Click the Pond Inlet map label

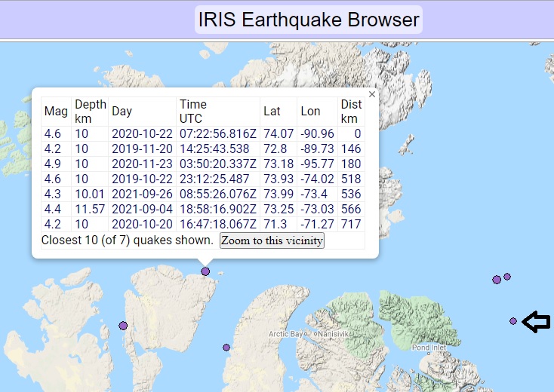click(x=429, y=348)
